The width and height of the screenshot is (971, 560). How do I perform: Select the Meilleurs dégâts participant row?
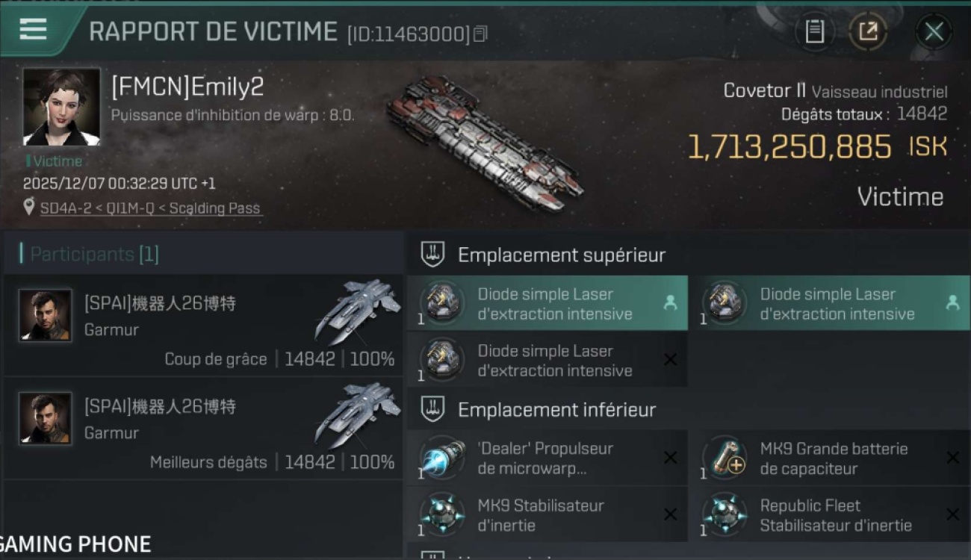point(203,429)
